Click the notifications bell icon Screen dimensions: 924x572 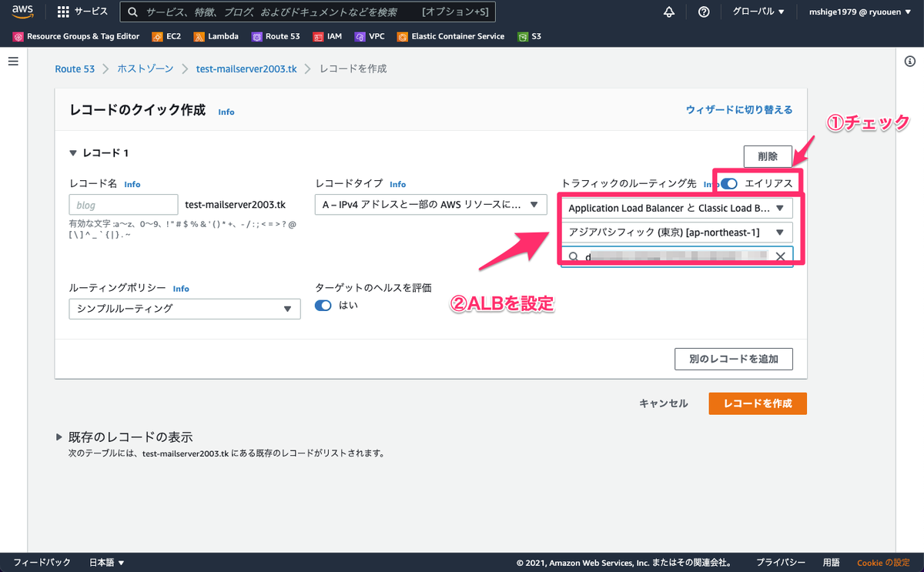[x=668, y=12]
